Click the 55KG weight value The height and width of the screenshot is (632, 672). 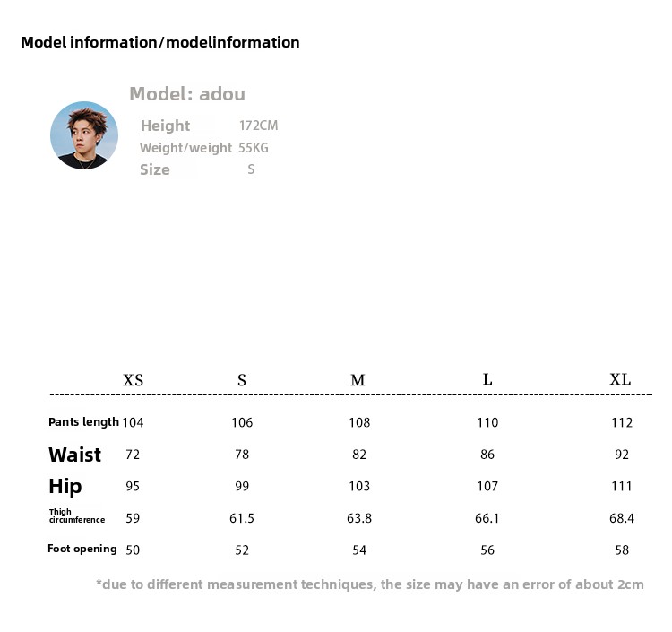(x=254, y=148)
